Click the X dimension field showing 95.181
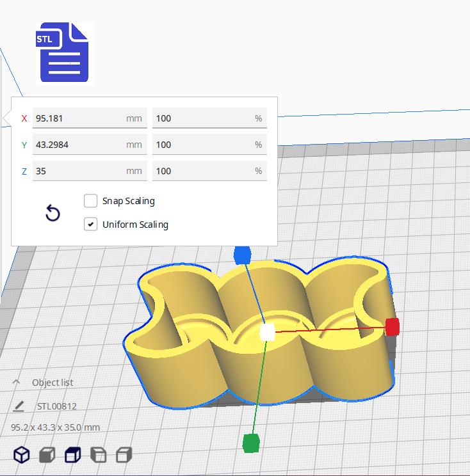Viewport: 470px width, 476px height. coord(90,118)
